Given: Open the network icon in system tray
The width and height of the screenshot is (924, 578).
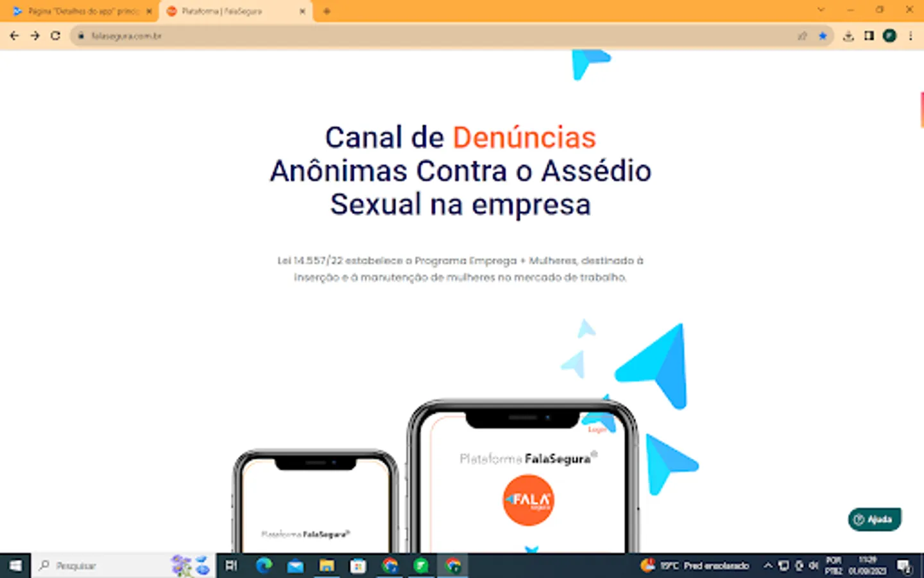Looking at the screenshot, I should point(783,566).
